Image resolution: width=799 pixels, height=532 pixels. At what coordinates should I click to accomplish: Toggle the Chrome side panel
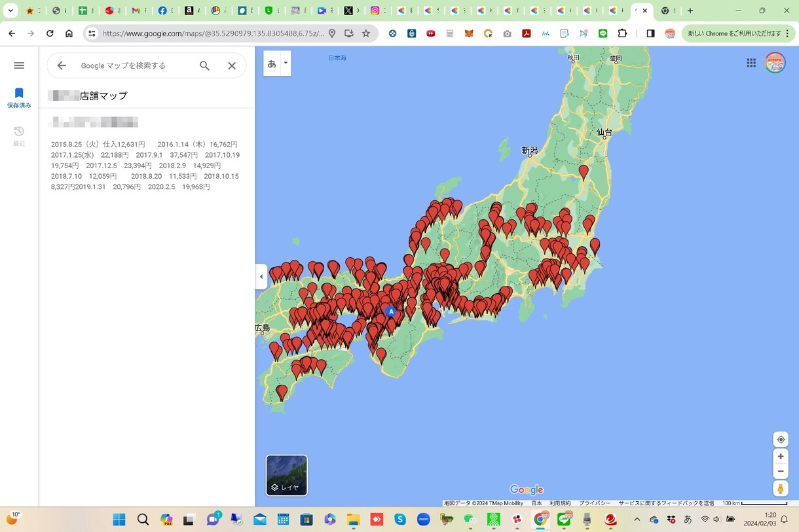pyautogui.click(x=650, y=33)
